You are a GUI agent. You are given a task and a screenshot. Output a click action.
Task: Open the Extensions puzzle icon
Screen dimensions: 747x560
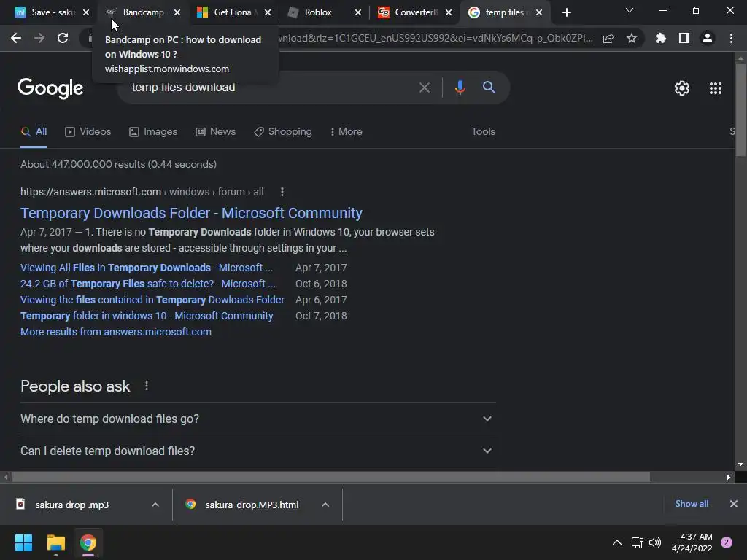pyautogui.click(x=661, y=38)
